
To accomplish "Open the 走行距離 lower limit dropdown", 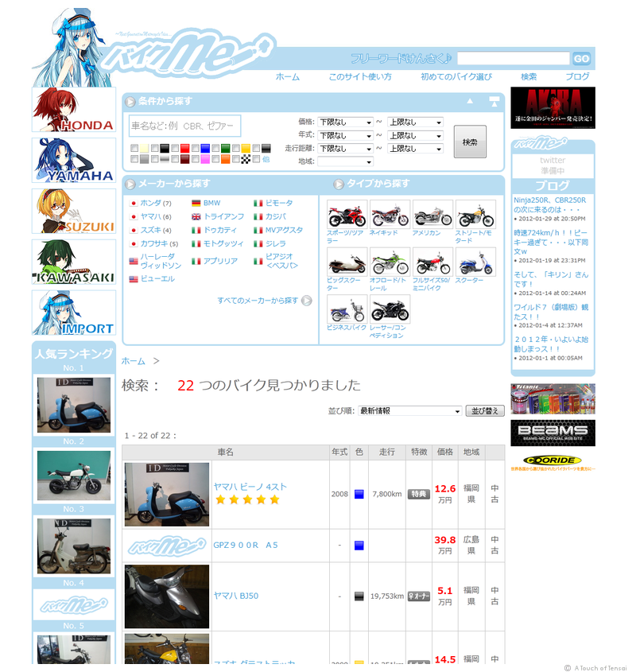I will pyautogui.click(x=346, y=148).
